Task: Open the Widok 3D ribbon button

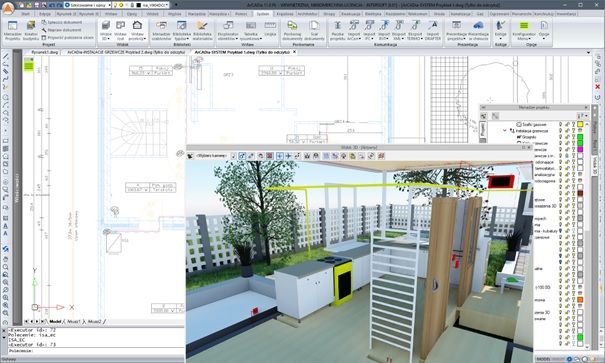Action: point(105,30)
